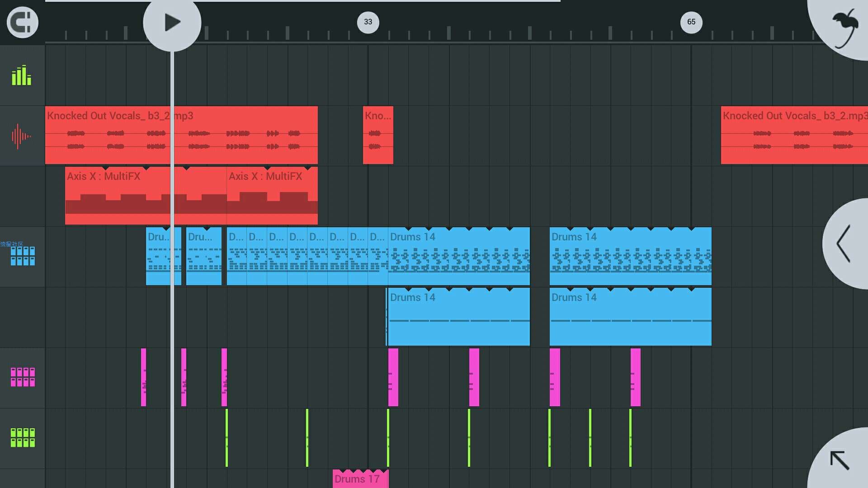Tap the diagonal arrow corner button
The image size is (868, 488).
pos(840,460)
